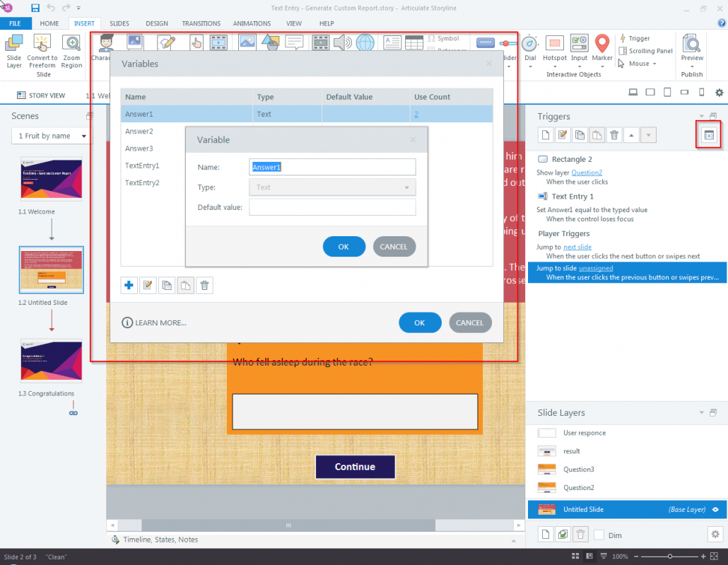Enable the Dim option in Slide Layers
Viewport: 728px width, 565px height.
tap(598, 534)
